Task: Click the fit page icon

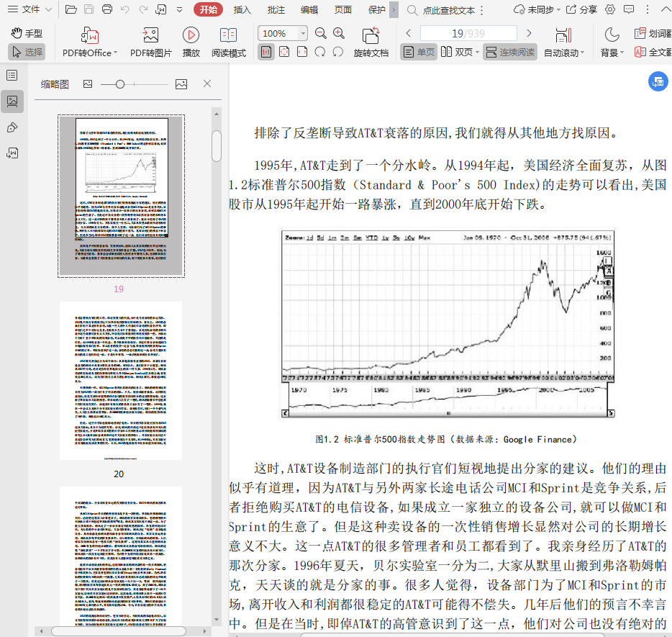Action: pyautogui.click(x=284, y=52)
